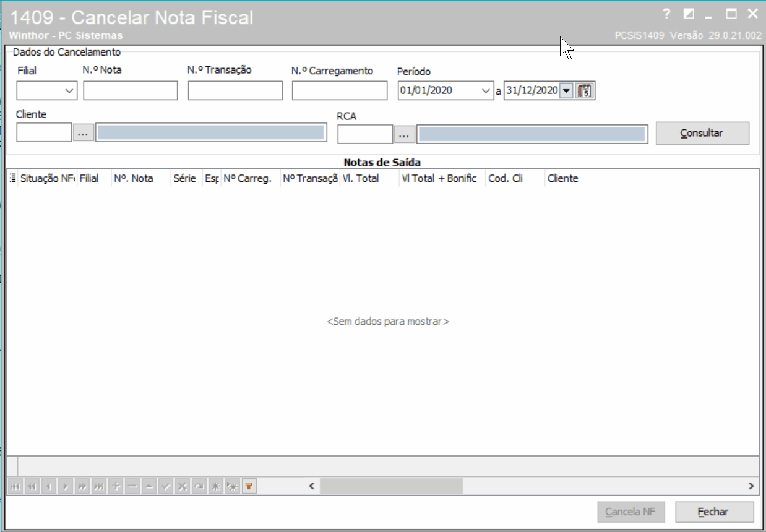Cancel edit X icon in navigator
766x532 pixels.
tap(182, 487)
